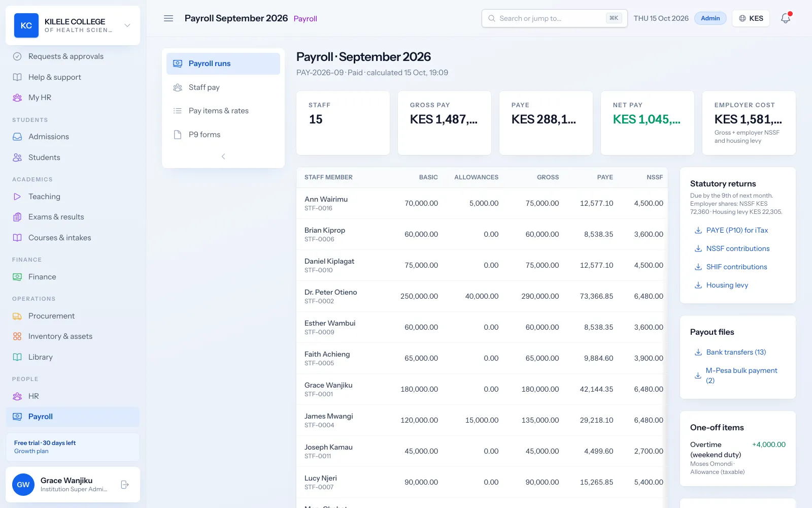Screen dimensions: 812x508
Task: Open the KES currency selector
Action: (751, 18)
